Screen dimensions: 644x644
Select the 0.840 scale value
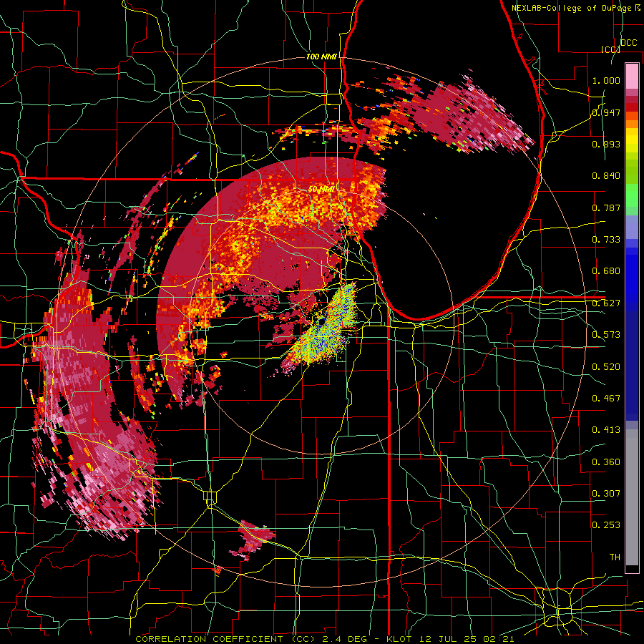[x=606, y=176]
